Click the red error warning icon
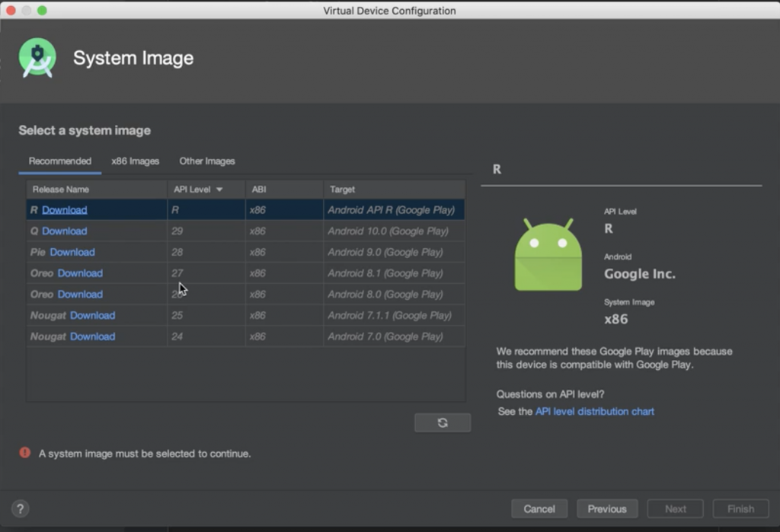 pyautogui.click(x=25, y=452)
